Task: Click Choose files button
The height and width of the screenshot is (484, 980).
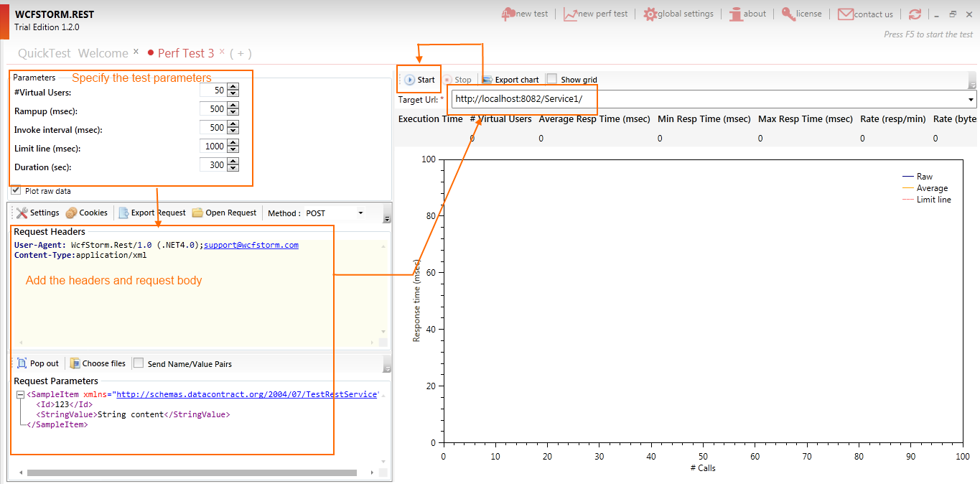Action: tap(98, 363)
